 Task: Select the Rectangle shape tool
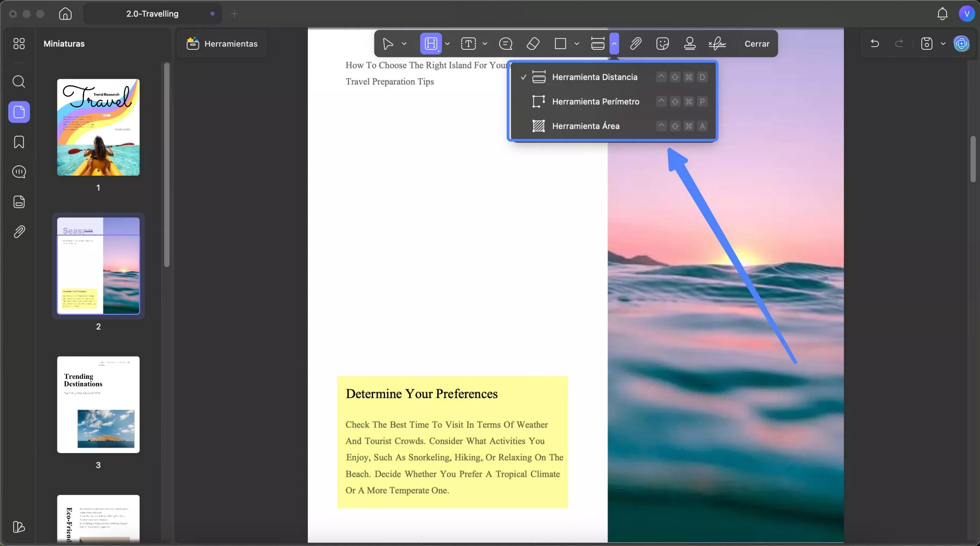pos(560,44)
